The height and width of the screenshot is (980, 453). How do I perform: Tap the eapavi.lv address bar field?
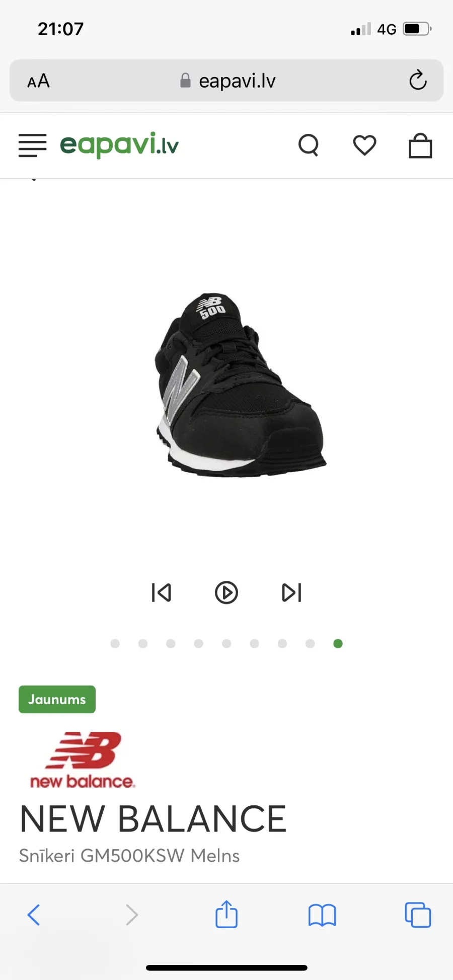point(226,81)
